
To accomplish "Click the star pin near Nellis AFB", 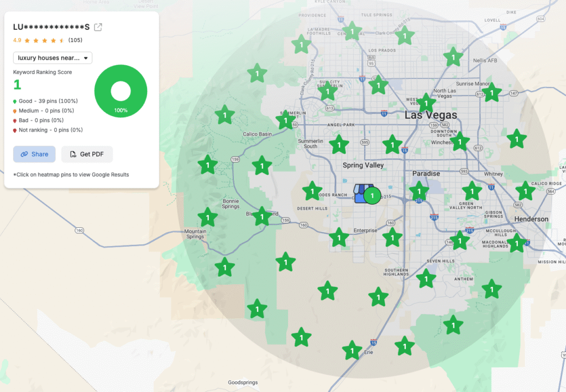I will (x=453, y=56).
